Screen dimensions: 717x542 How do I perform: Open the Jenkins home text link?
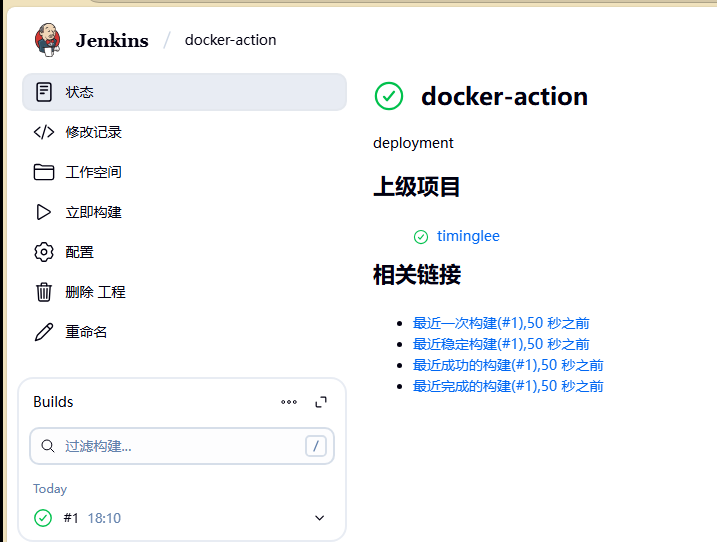[112, 40]
